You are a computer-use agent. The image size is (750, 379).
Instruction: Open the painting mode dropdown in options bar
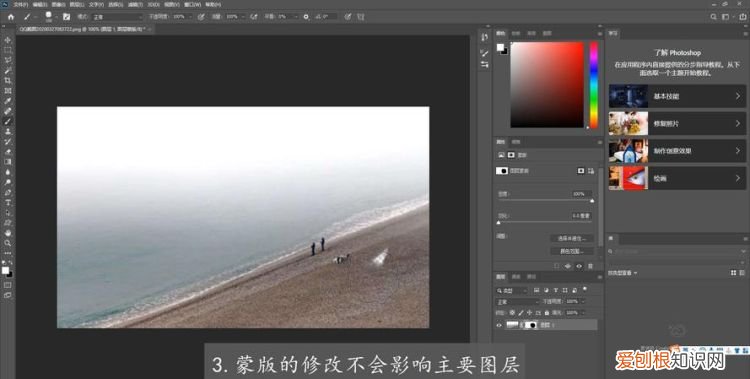117,17
